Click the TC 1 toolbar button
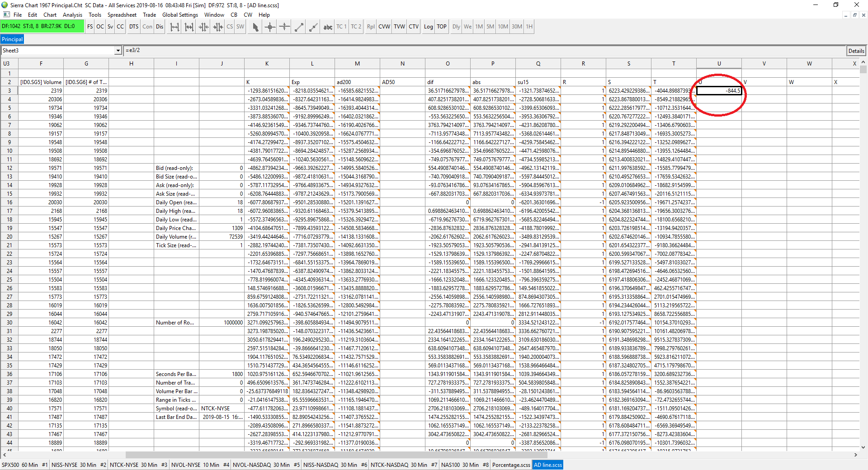The width and height of the screenshot is (868, 470). pyautogui.click(x=341, y=27)
